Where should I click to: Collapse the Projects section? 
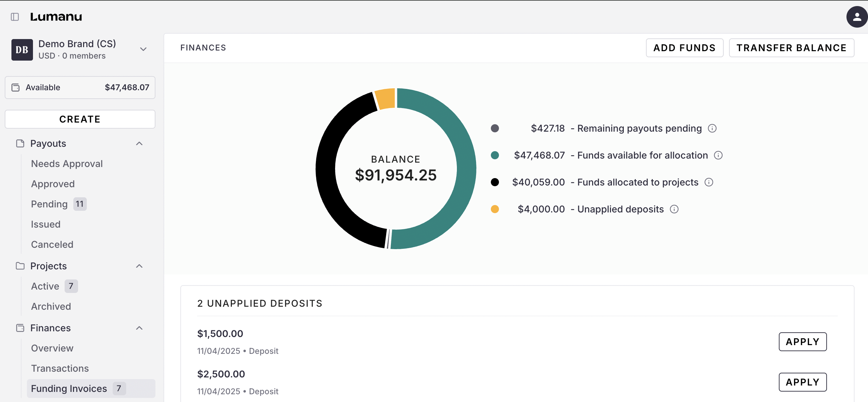coord(139,266)
